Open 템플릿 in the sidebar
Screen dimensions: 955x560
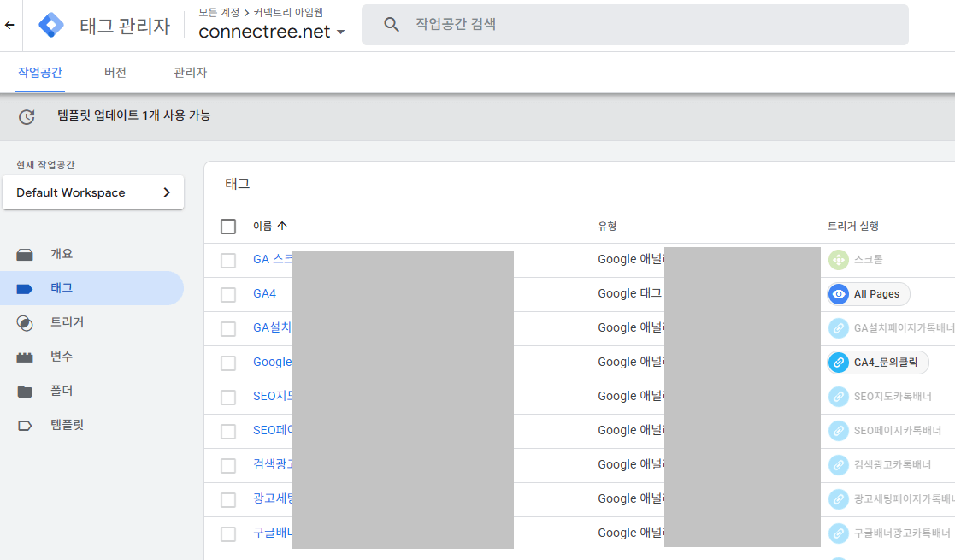(67, 425)
